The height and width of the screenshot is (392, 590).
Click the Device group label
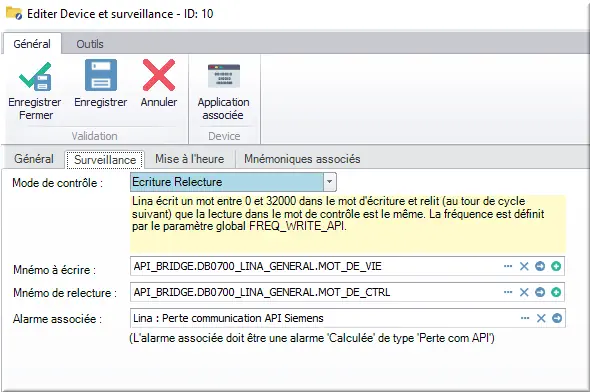[x=224, y=136]
